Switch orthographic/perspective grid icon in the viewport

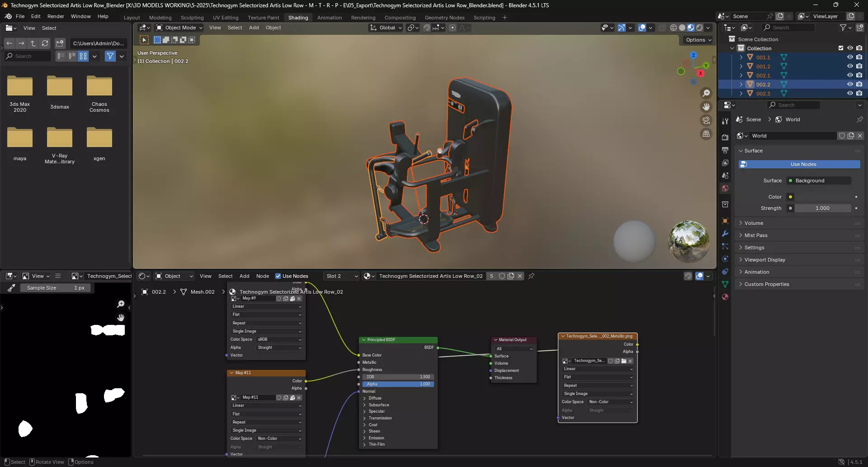tap(706, 134)
